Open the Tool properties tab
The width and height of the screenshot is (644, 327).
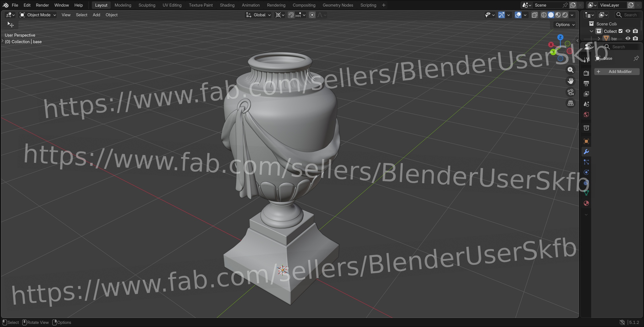point(586,60)
